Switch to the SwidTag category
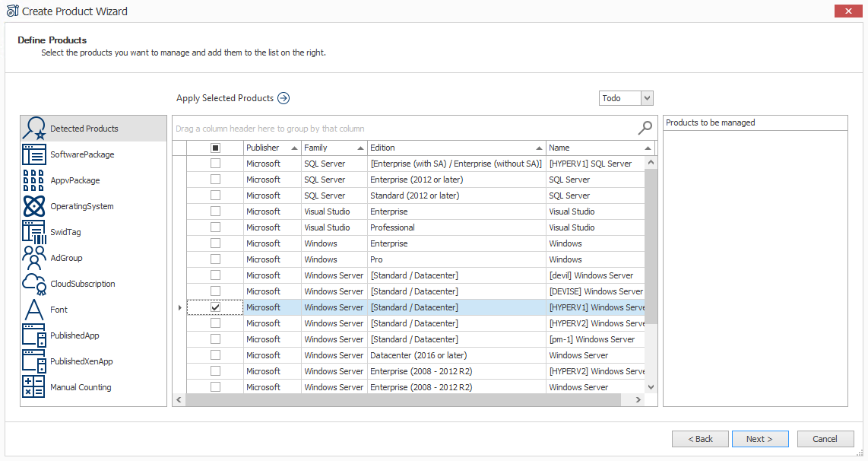Viewport: 868px width, 461px height. 93,232
